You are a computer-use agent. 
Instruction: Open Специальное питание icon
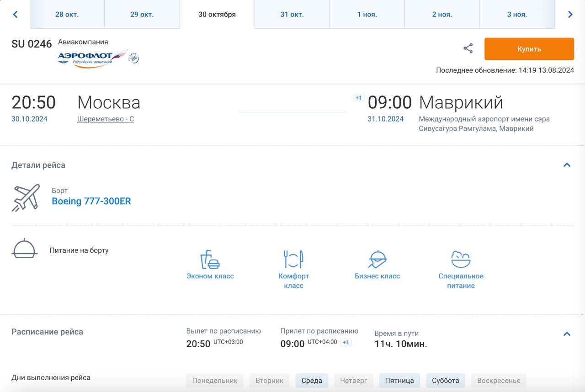point(461,260)
